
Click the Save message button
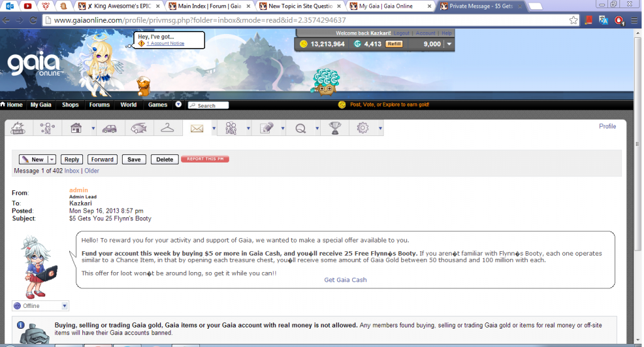(x=134, y=159)
